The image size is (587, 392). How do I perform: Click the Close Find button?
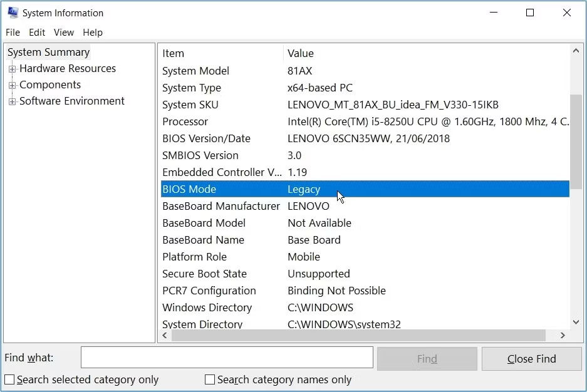coord(532,359)
